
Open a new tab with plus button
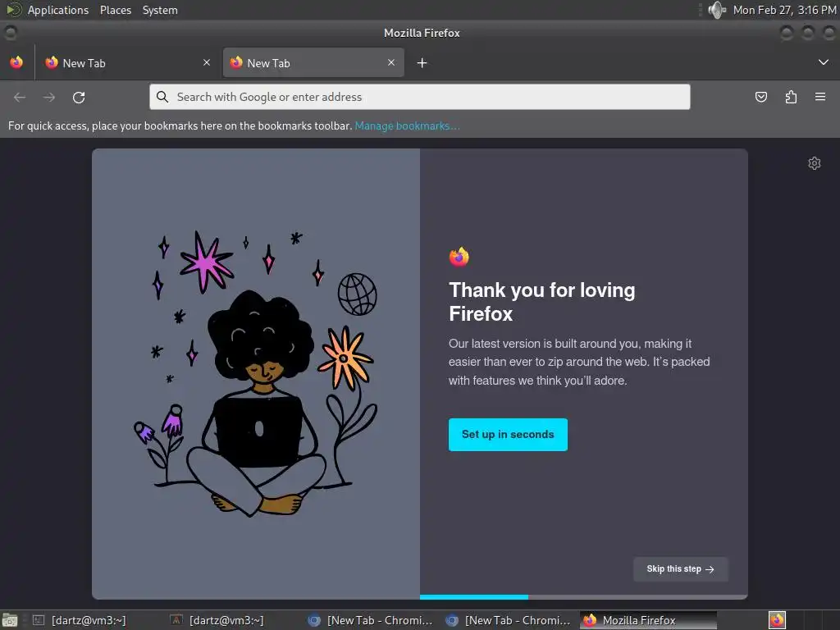[422, 63]
